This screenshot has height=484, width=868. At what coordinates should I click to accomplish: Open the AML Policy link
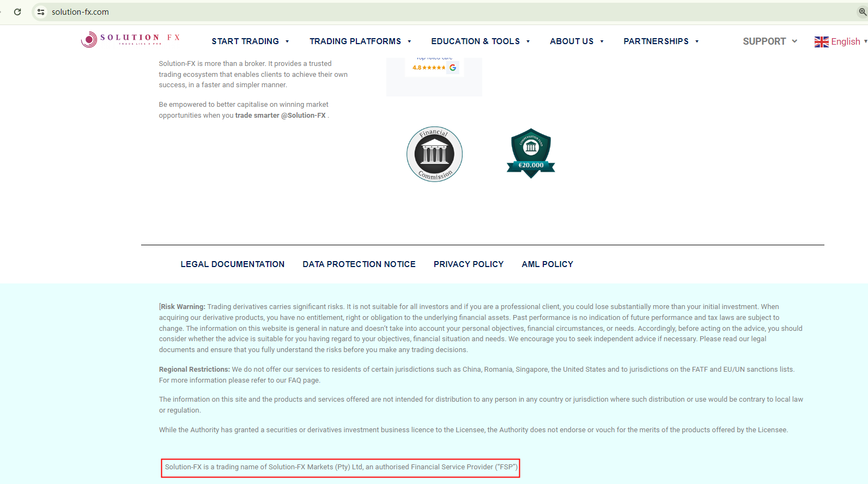click(548, 264)
